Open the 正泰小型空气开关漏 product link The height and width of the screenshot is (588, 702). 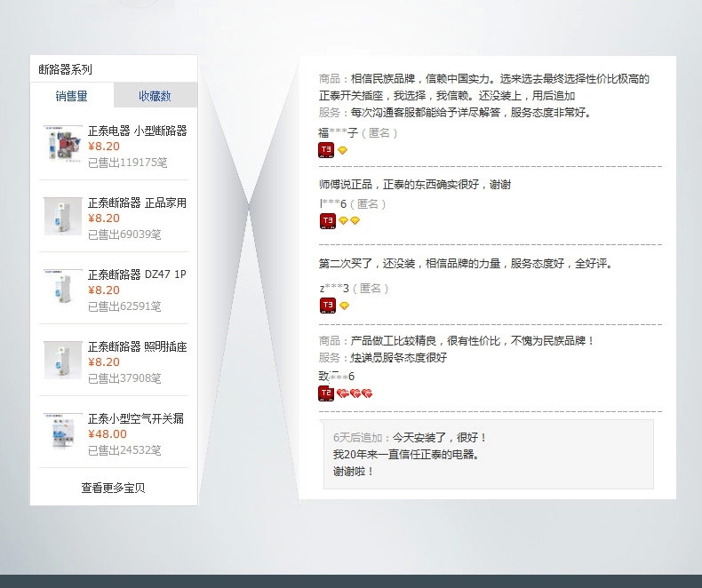point(136,418)
